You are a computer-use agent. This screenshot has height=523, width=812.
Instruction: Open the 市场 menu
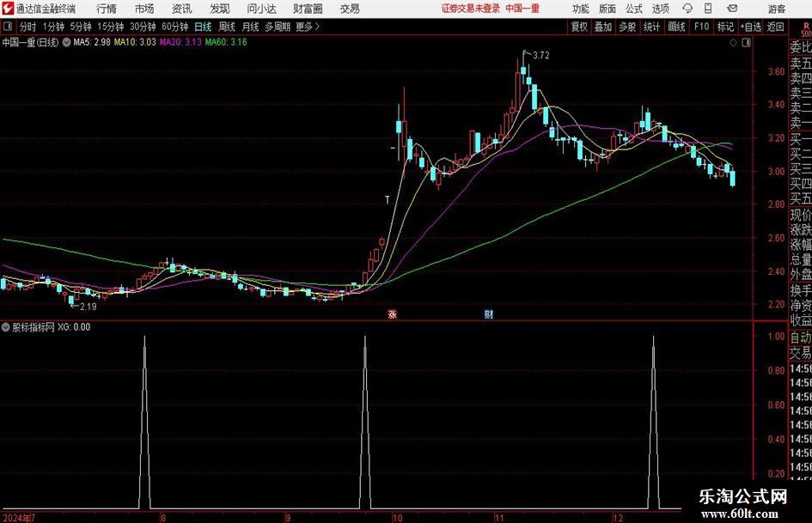(x=144, y=9)
